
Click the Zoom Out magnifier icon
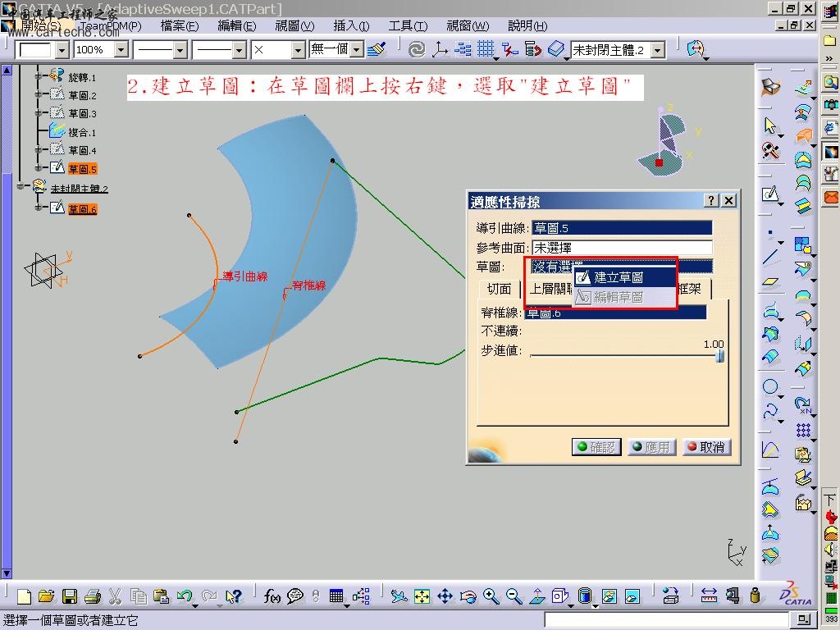coord(514,596)
